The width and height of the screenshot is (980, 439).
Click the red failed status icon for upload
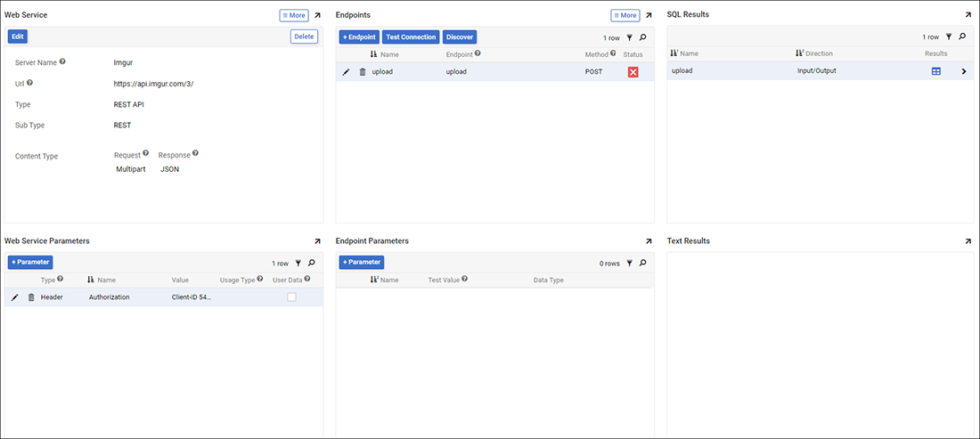click(633, 72)
